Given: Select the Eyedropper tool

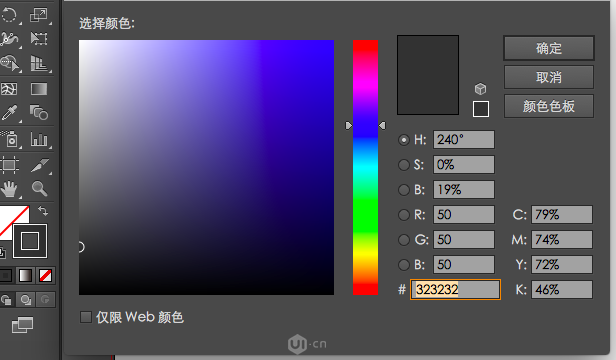Looking at the screenshot, I should tap(9, 113).
